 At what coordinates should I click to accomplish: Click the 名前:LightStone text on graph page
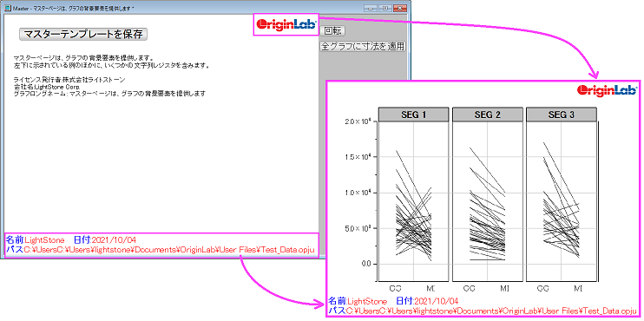coord(358,301)
